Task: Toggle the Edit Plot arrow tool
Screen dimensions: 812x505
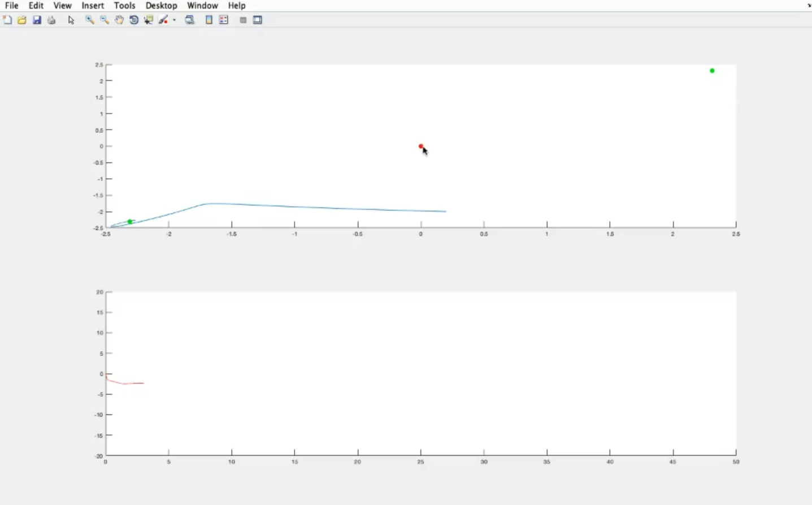Action: pos(71,20)
